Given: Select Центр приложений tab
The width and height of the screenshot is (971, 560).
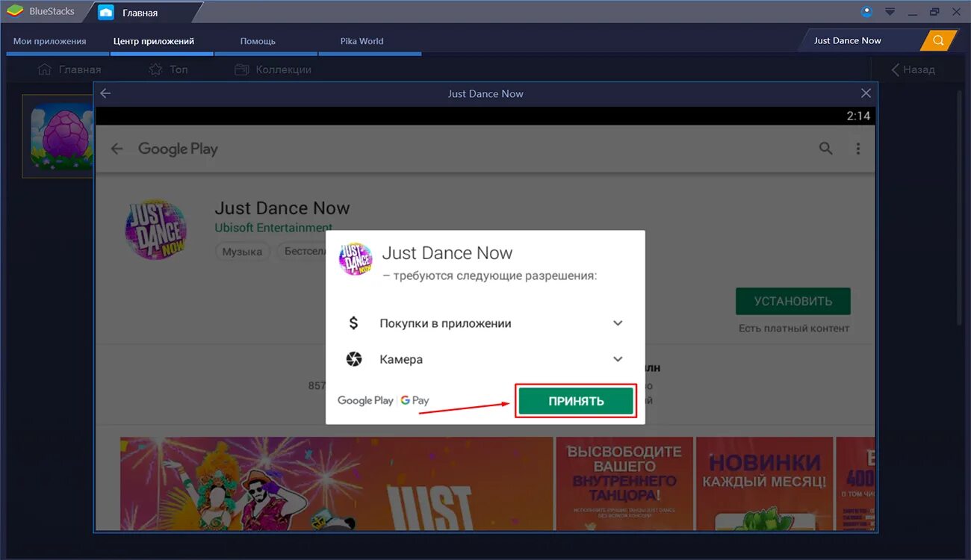Looking at the screenshot, I should (x=154, y=41).
